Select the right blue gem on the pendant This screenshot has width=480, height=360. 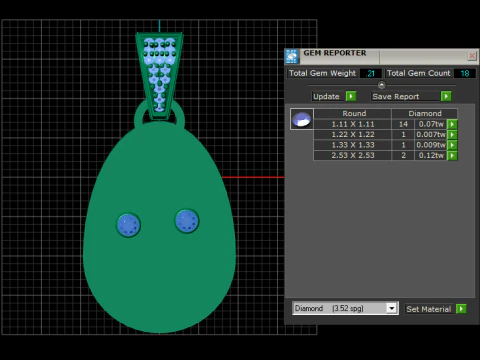tap(187, 221)
